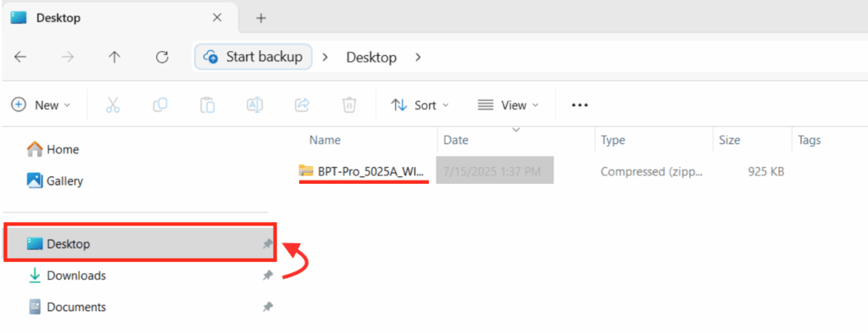Viewport: 868px width, 334px height.
Task: Click the Compressed (zipp... type cell
Action: 652,172
